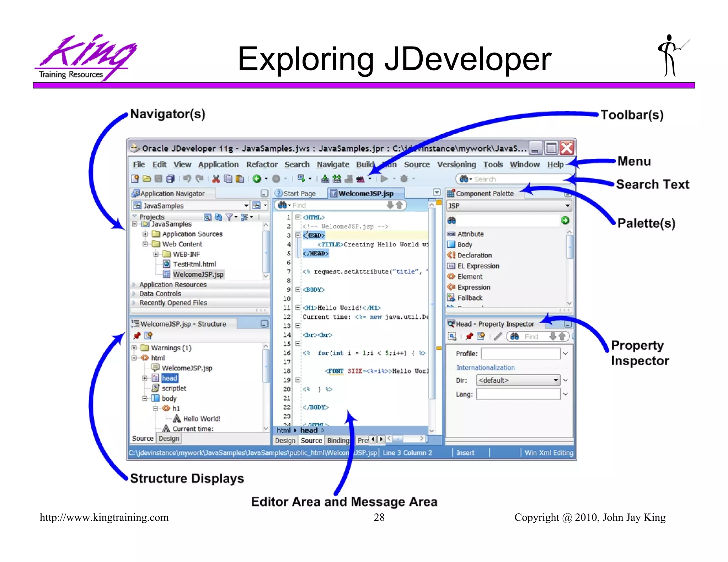The width and height of the screenshot is (728, 562).
Task: Expand the Application Resources section
Action: (x=134, y=285)
